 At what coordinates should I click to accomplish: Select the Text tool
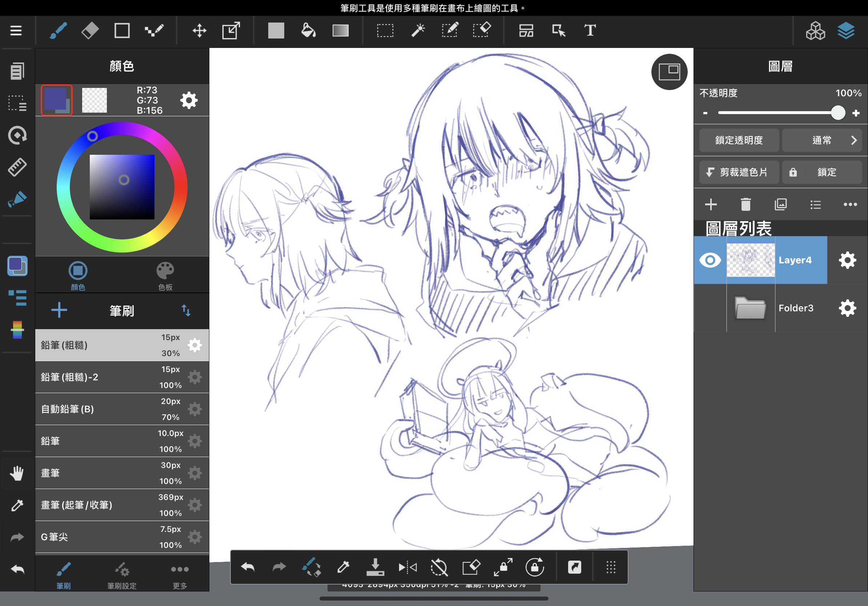590,31
